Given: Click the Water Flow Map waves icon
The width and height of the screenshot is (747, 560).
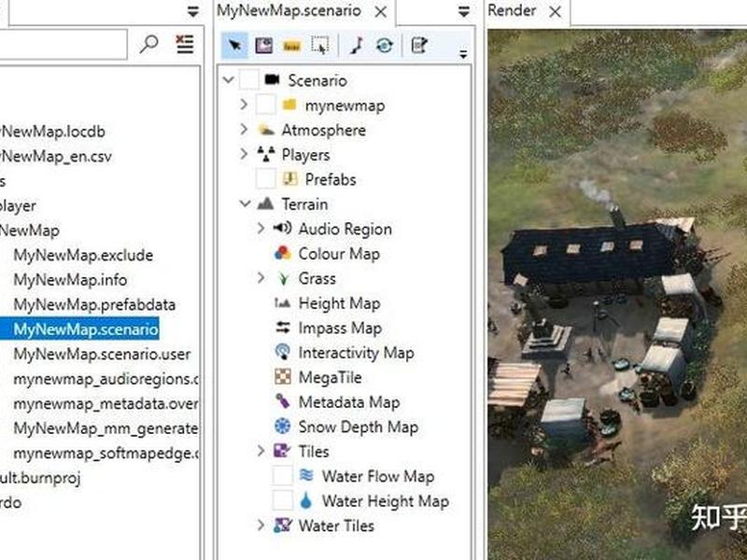Looking at the screenshot, I should tap(307, 475).
